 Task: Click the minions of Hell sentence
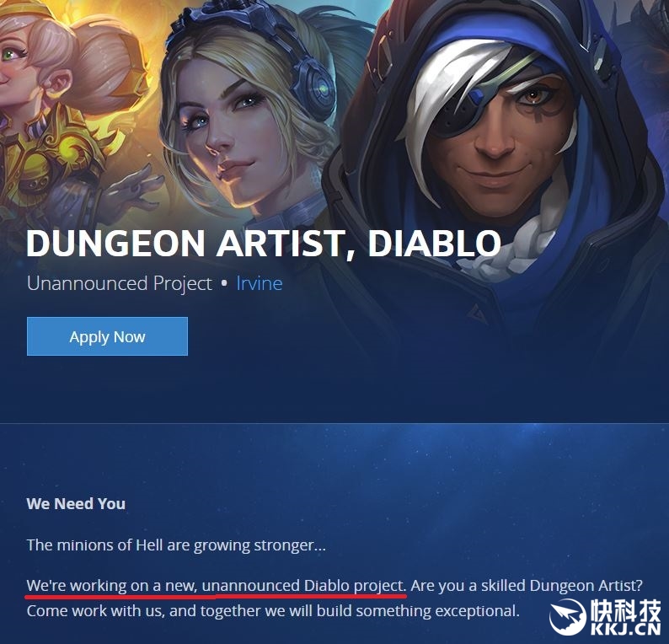(x=176, y=545)
